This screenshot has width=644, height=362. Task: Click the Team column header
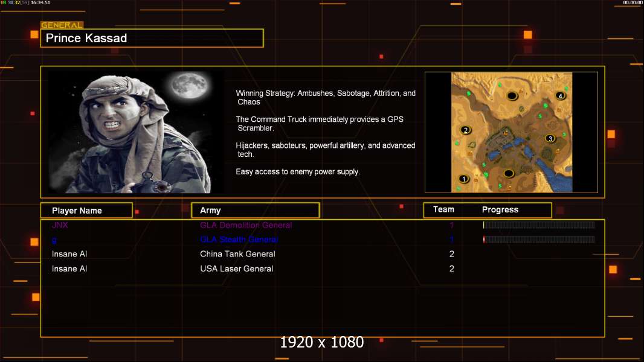click(x=443, y=210)
